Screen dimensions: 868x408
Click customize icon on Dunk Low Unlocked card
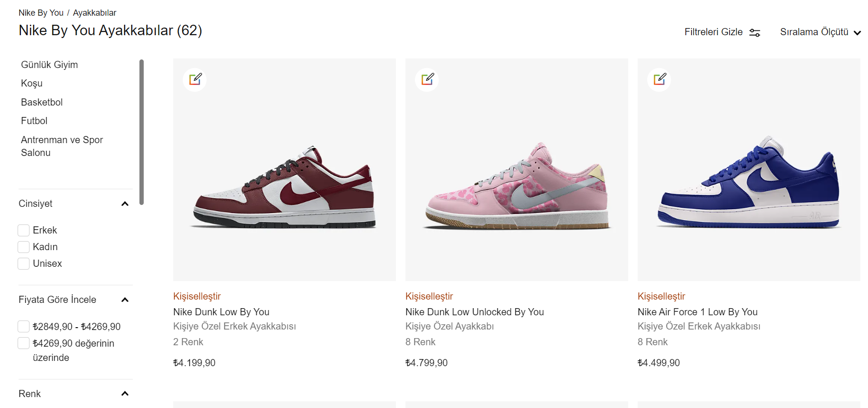(427, 79)
